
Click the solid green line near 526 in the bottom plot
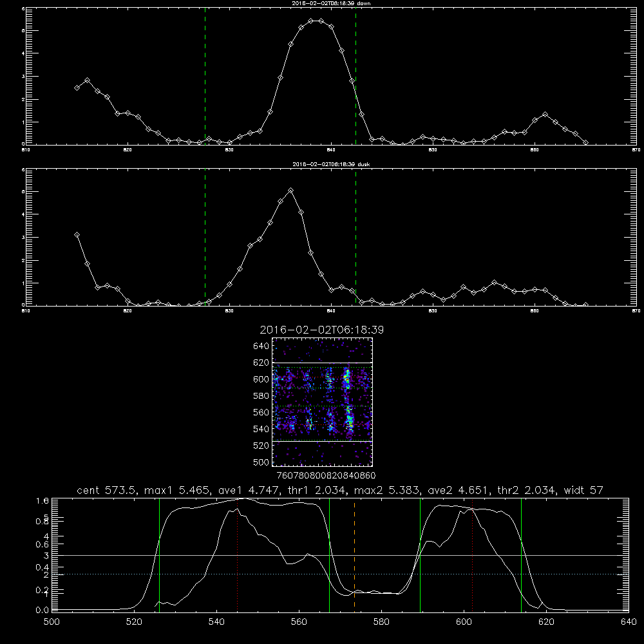pyautogui.click(x=159, y=554)
